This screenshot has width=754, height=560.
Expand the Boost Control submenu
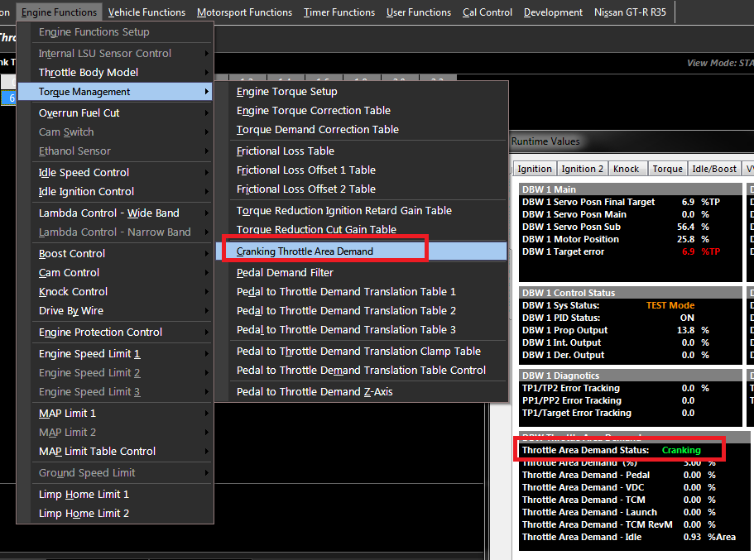72,253
